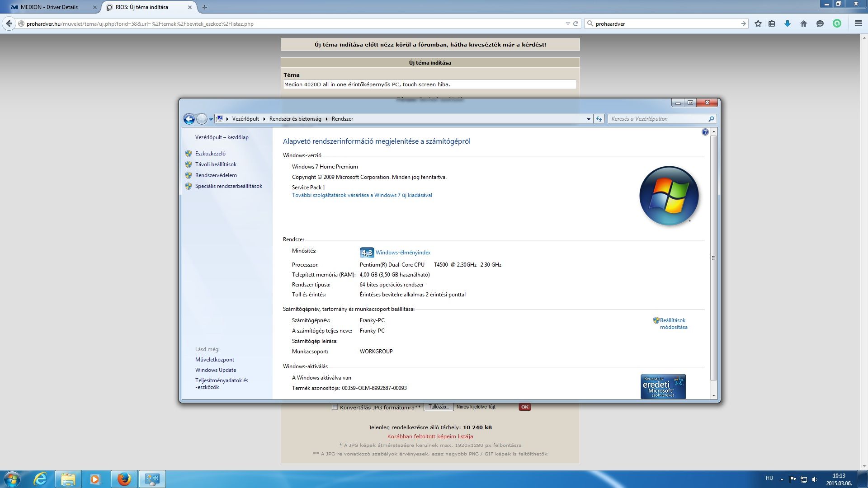
Task: Click the genuine Microsoft software badge
Action: pos(663,386)
